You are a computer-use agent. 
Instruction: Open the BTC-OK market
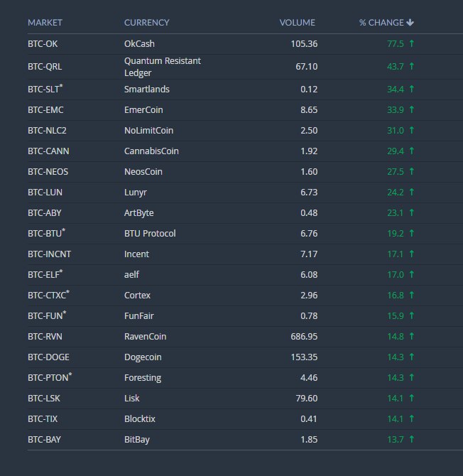(x=43, y=44)
